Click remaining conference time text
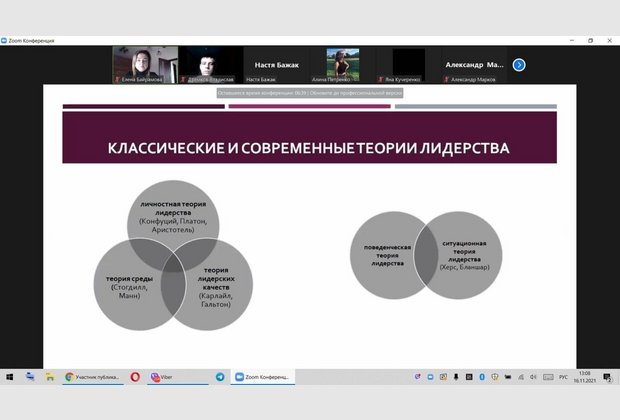This screenshot has height=420, width=620. [x=262, y=93]
